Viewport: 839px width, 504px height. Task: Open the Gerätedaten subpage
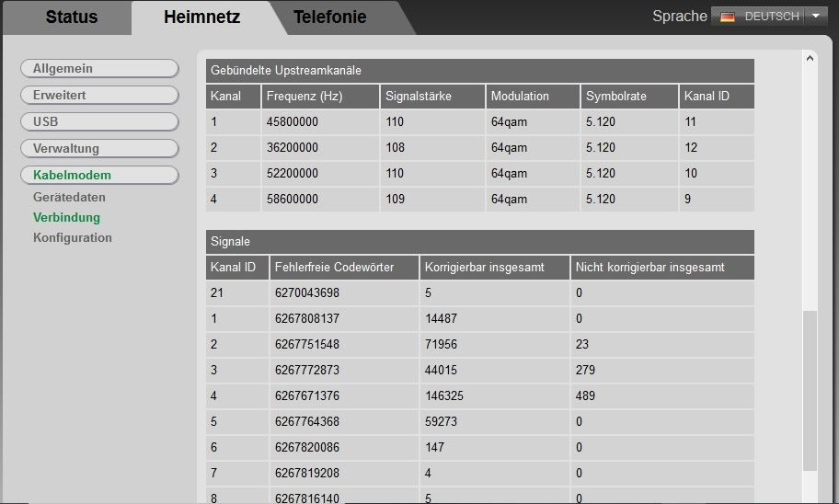pyautogui.click(x=69, y=198)
